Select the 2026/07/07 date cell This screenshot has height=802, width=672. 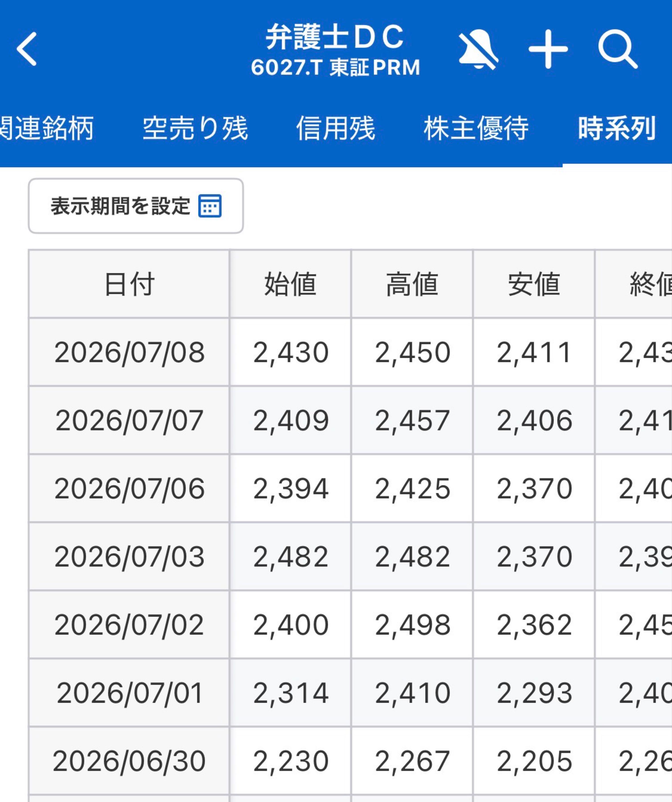pyautogui.click(x=129, y=420)
